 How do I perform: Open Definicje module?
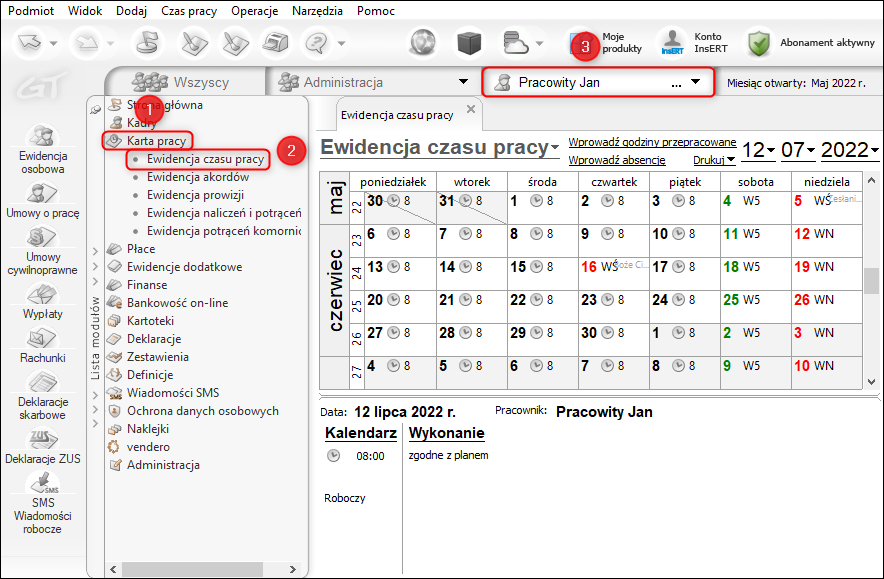click(x=150, y=375)
